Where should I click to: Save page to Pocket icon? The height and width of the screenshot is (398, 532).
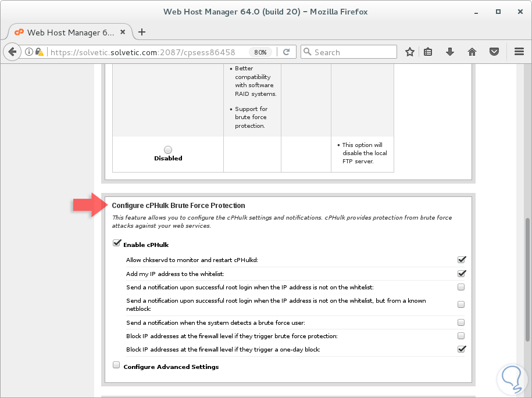[x=494, y=52]
